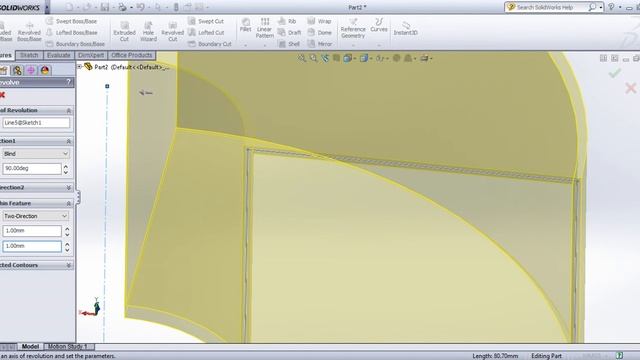640x360 pixels.
Task: Click the Reference Geometry tool
Action: pos(353,28)
